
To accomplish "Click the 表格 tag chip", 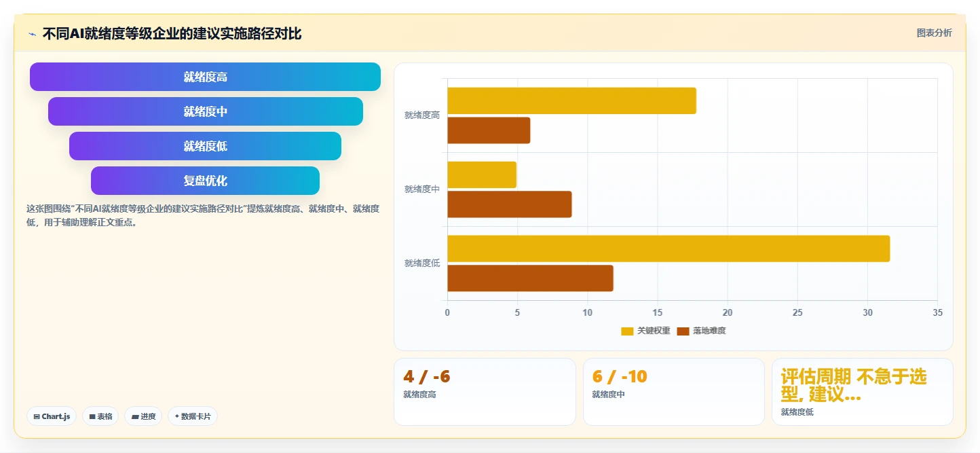I will [100, 416].
